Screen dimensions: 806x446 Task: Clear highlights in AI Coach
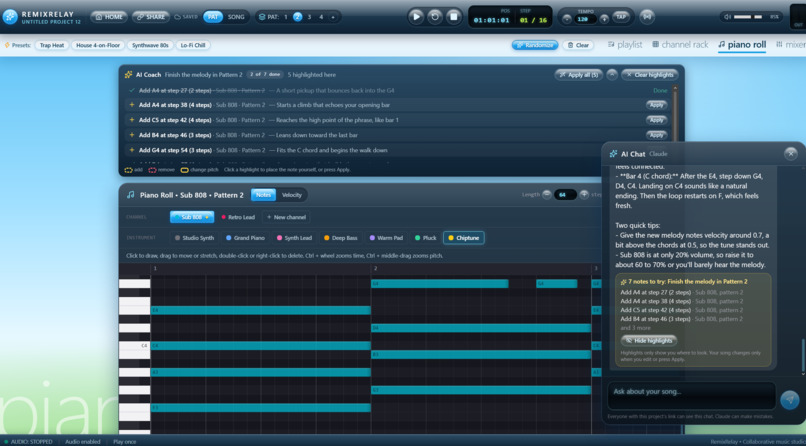pyautogui.click(x=650, y=75)
